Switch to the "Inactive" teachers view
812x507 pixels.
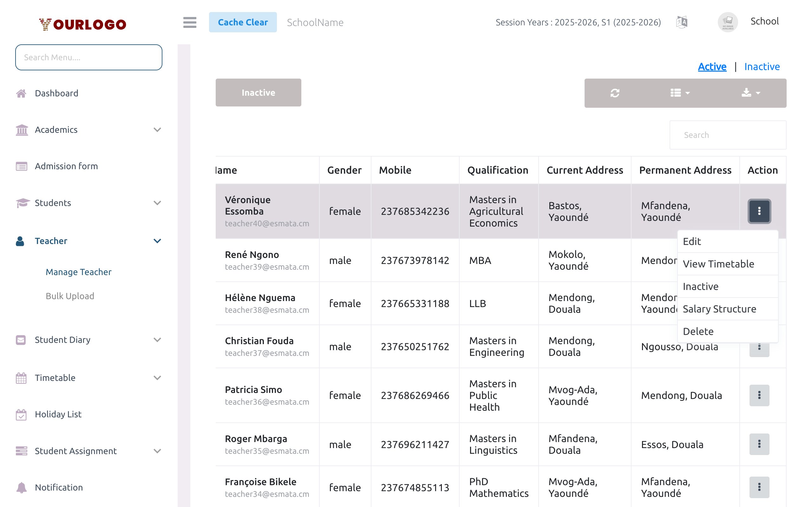click(762, 67)
